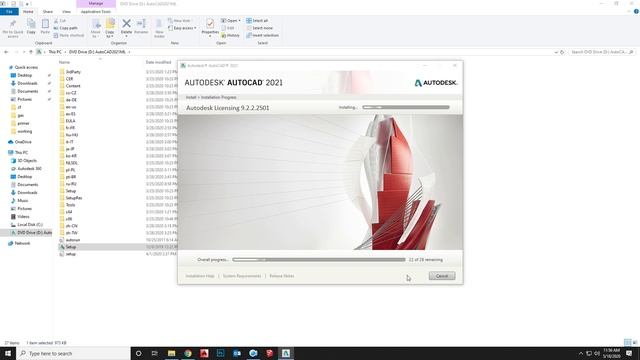
Task: Select OneDrive in the navigation pane
Action: (x=23, y=142)
